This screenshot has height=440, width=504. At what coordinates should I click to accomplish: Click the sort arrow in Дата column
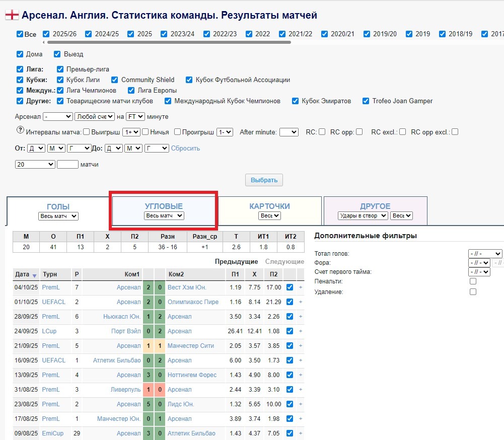coord(35,275)
